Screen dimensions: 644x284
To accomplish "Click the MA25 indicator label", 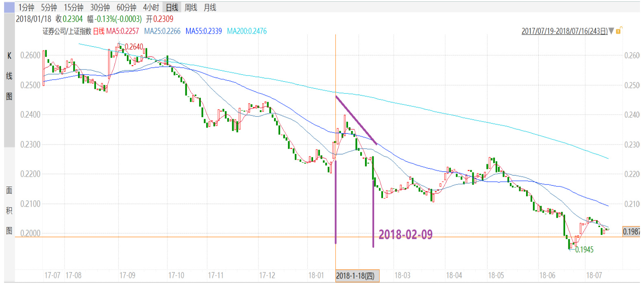I will (x=162, y=31).
